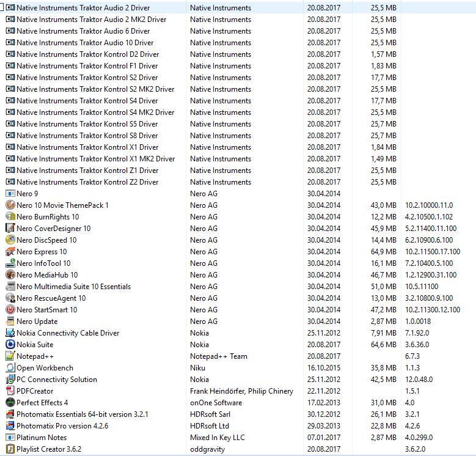The height and width of the screenshot is (456, 476).
Task: Click size 64,6 MB
Action: click(x=383, y=345)
